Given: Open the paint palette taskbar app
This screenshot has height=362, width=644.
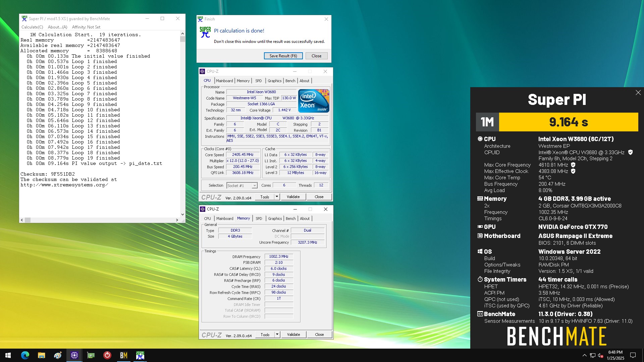Looking at the screenshot, I should 58,355.
